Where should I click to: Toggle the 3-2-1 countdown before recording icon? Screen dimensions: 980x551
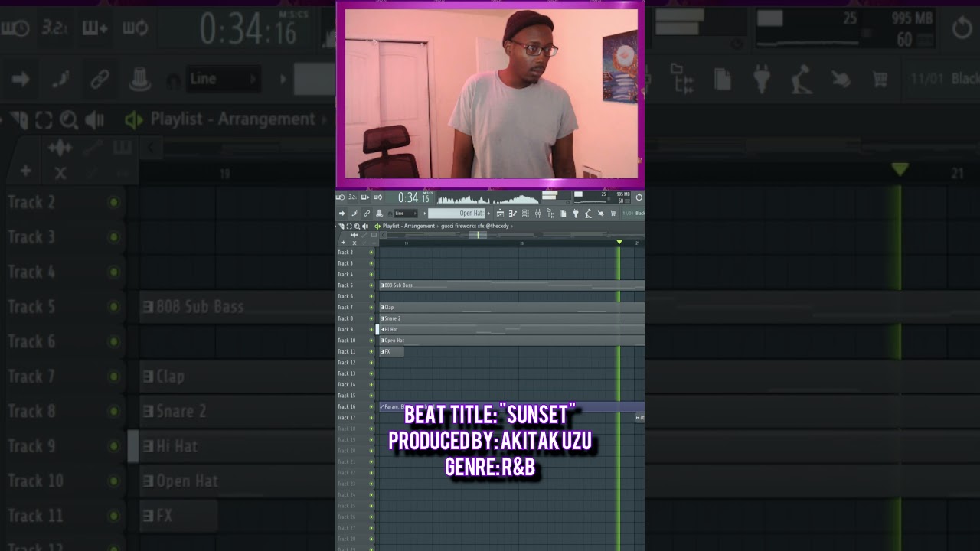[353, 197]
